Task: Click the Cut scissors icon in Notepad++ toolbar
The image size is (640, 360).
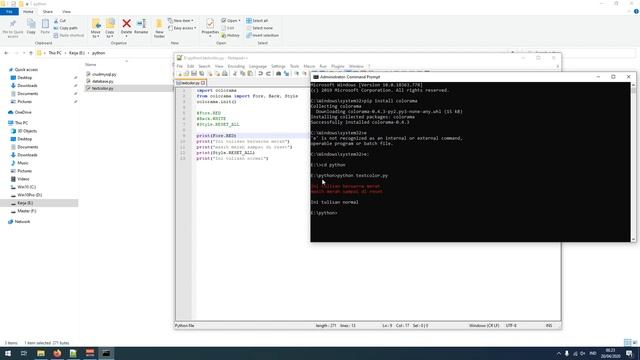Action: tap(235, 73)
